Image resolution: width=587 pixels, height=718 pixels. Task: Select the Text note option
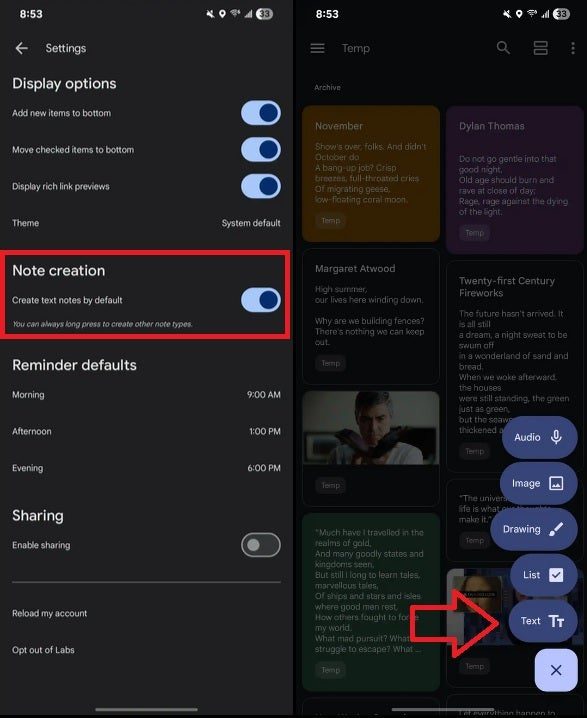pos(543,621)
